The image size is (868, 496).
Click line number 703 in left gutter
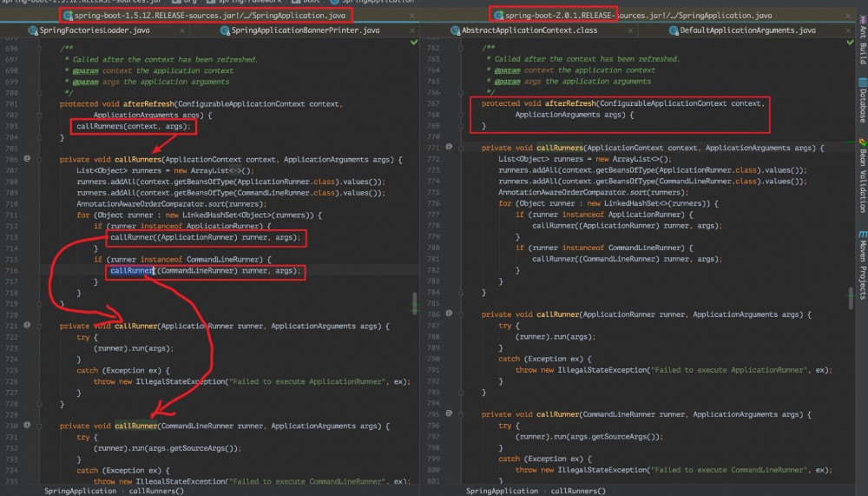tap(11, 126)
